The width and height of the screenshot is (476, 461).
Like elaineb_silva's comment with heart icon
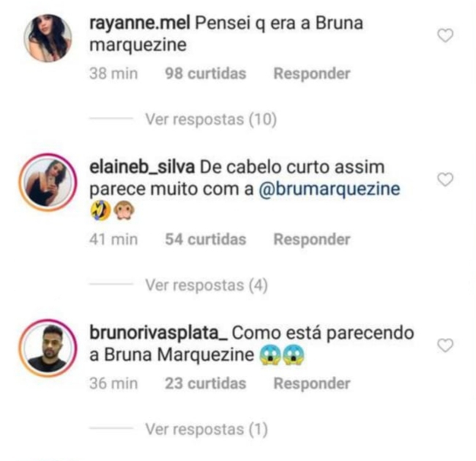pos(445,179)
